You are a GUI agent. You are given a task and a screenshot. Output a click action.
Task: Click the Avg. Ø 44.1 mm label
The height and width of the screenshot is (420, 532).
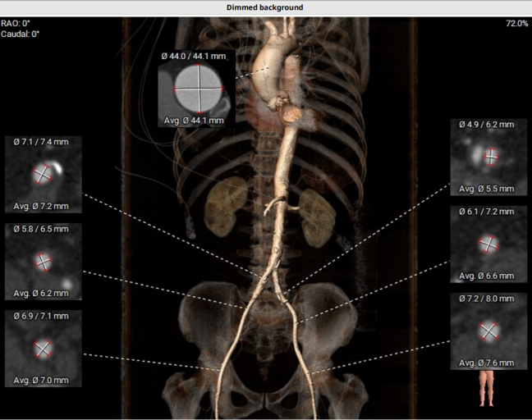[x=195, y=121]
